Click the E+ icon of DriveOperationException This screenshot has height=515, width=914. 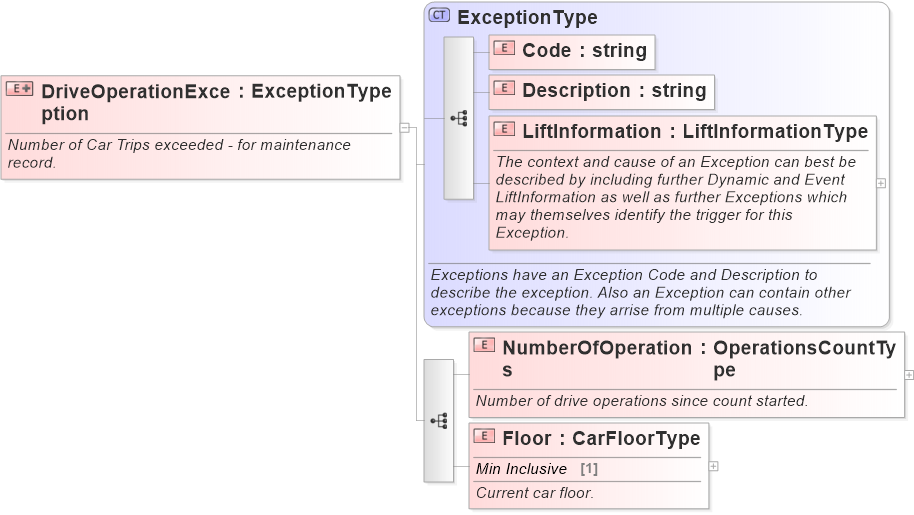tap(19, 89)
